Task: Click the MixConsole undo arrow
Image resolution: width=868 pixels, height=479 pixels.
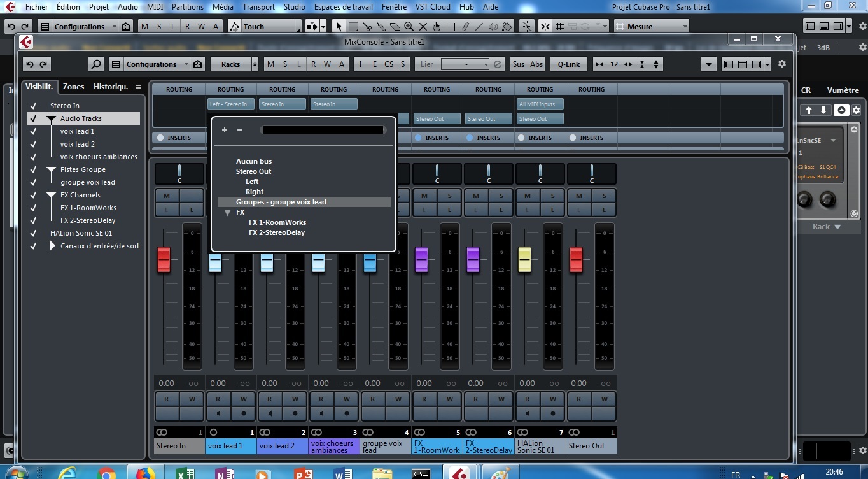Action: coord(31,64)
